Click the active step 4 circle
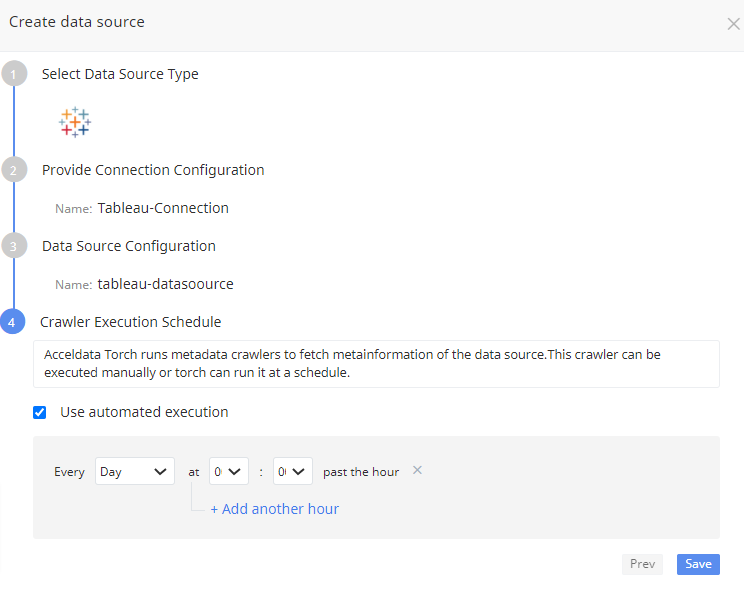 coord(13,322)
